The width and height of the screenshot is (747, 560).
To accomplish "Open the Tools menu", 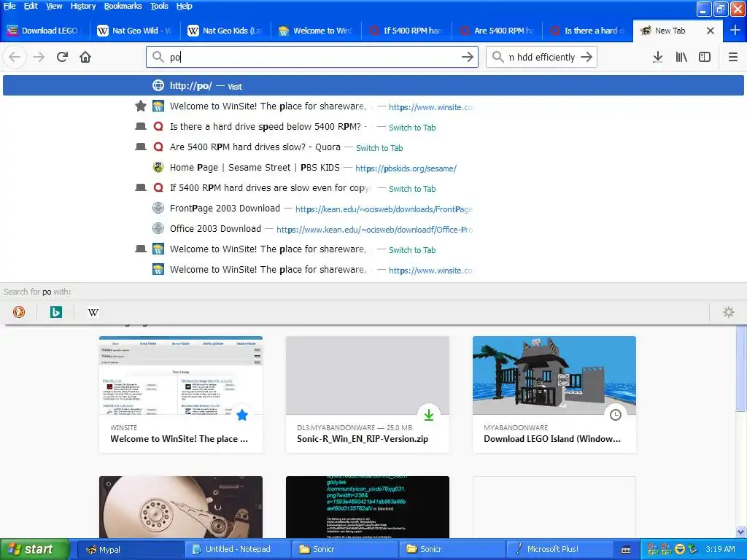I will pyautogui.click(x=159, y=6).
